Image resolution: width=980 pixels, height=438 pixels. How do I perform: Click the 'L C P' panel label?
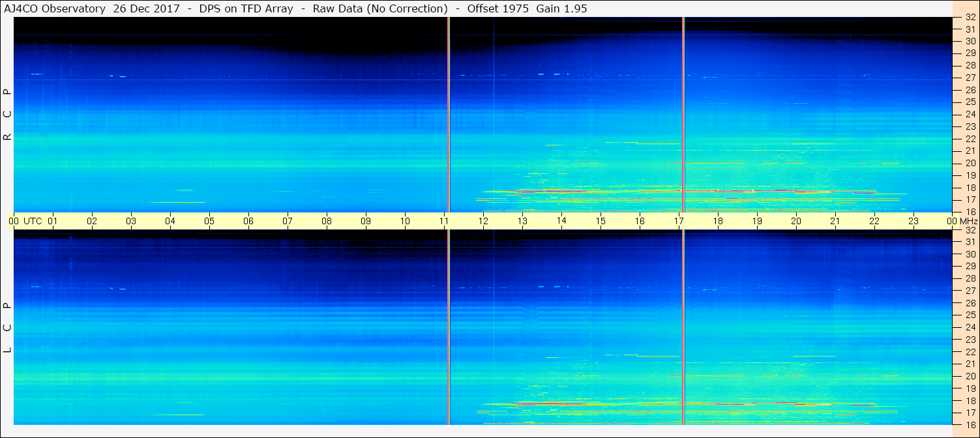7,327
